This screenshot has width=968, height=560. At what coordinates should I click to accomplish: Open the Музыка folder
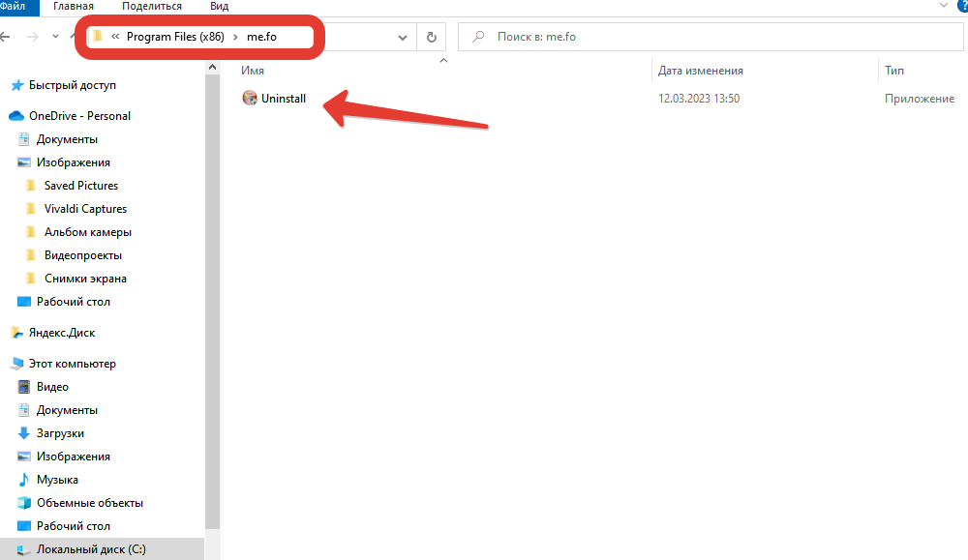[57, 480]
